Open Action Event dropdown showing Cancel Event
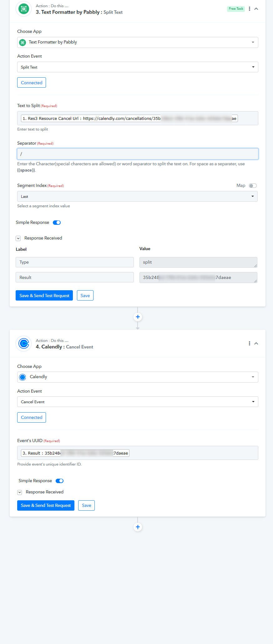273x644 pixels. coord(138,402)
